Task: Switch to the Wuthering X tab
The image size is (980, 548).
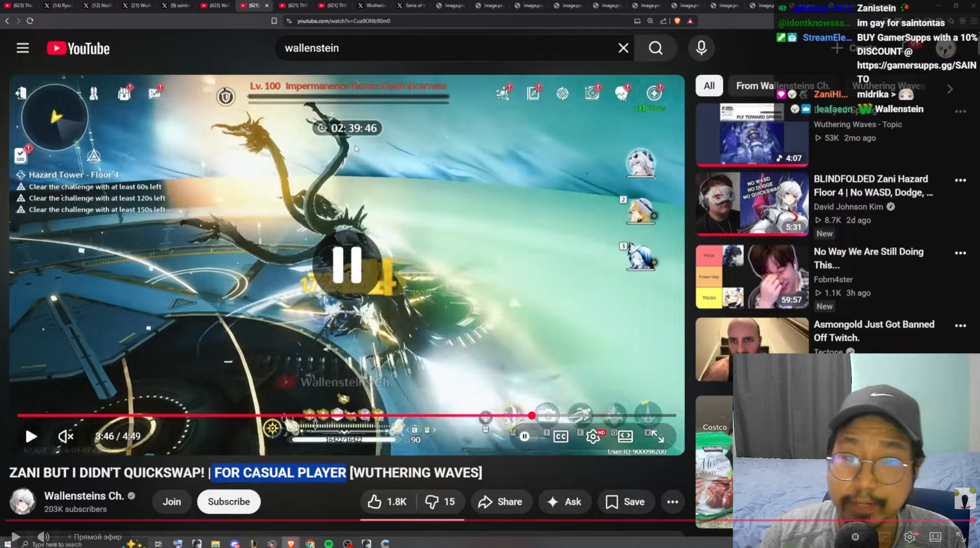Action: pyautogui.click(x=372, y=5)
